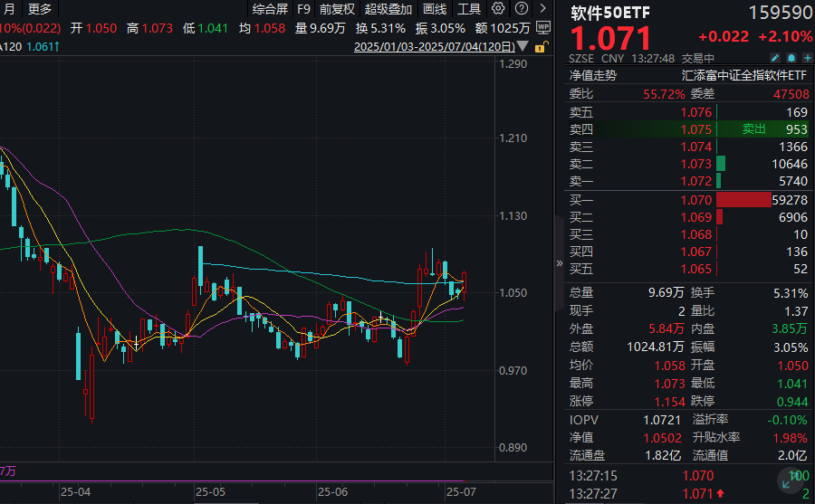The height and width of the screenshot is (504, 815).
Task: Open the 更多 period menu
Action: [40, 9]
